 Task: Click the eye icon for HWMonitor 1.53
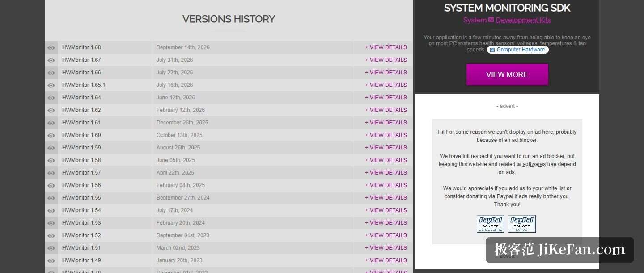pos(51,223)
